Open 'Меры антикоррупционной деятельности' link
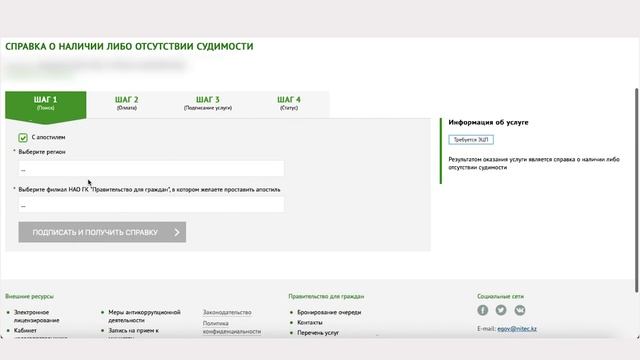Viewport: 640px width, 360px height. 144,316
